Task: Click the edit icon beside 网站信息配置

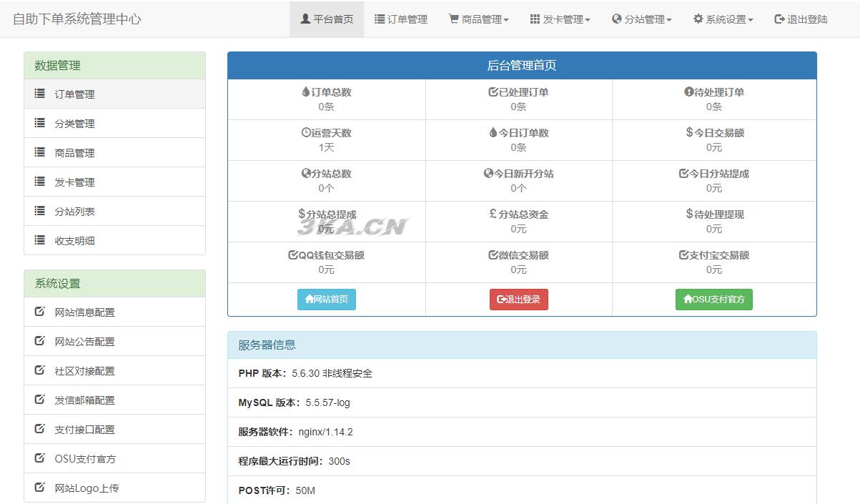Action: point(40,312)
